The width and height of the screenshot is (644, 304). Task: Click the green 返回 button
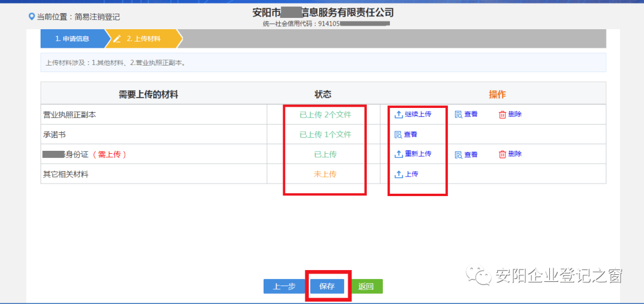click(x=366, y=286)
